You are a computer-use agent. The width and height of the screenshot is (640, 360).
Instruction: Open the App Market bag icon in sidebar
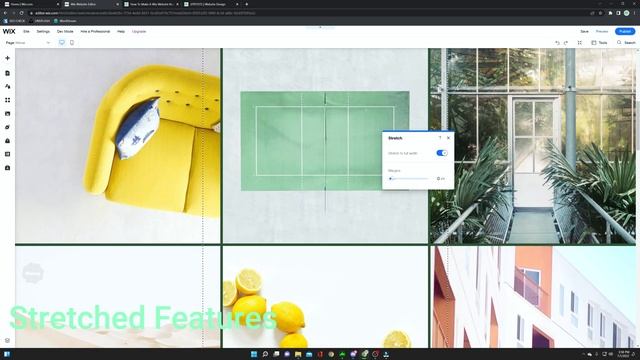click(7, 141)
